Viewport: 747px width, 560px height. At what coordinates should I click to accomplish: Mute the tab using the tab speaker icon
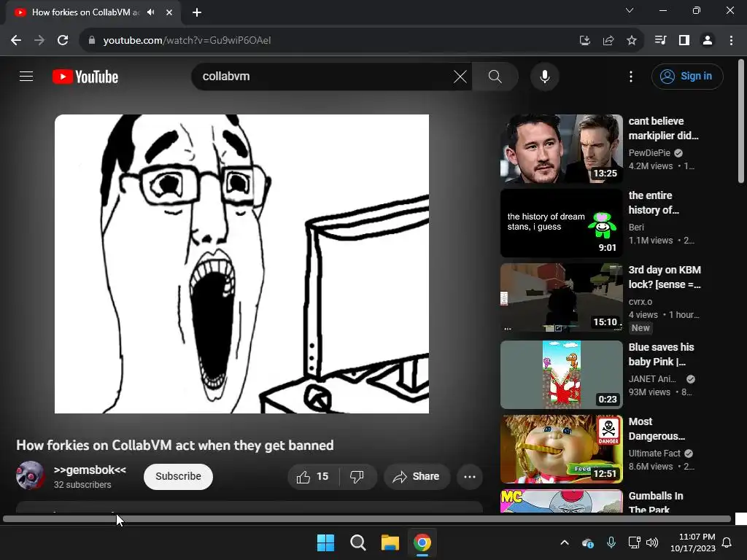[x=151, y=12]
